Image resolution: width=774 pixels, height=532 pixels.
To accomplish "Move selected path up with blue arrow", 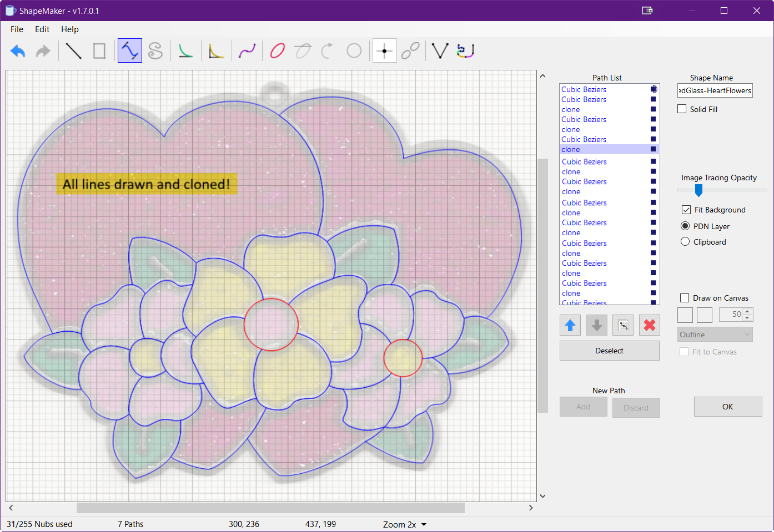I will click(570, 325).
